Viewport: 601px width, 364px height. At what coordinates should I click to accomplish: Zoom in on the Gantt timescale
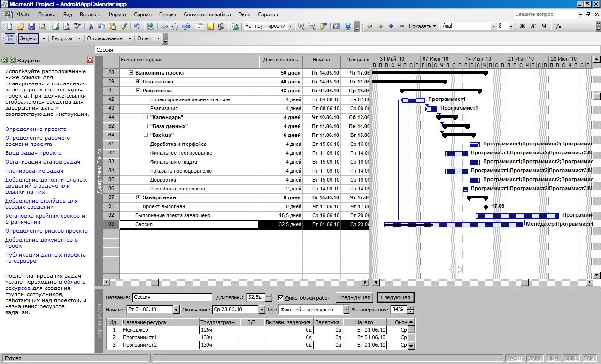tap(301, 26)
